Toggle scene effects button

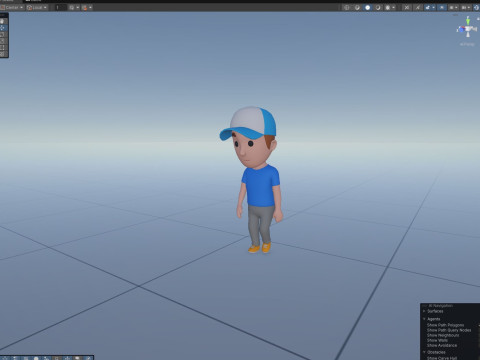pos(428,7)
